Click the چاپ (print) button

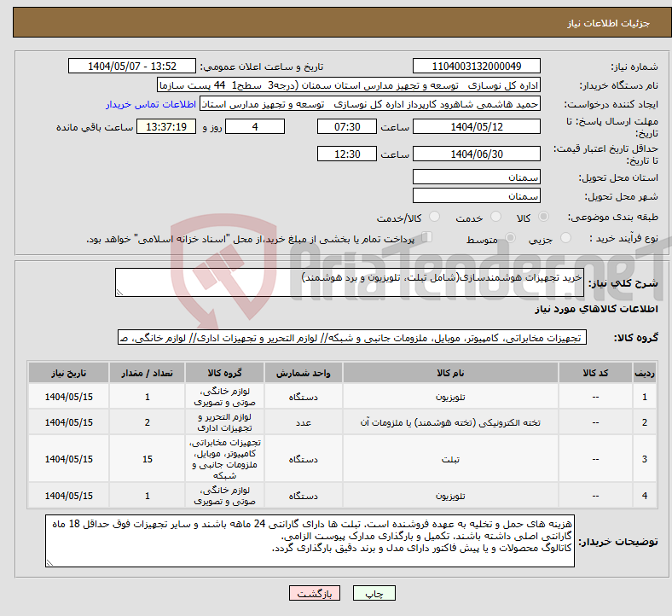tap(374, 593)
